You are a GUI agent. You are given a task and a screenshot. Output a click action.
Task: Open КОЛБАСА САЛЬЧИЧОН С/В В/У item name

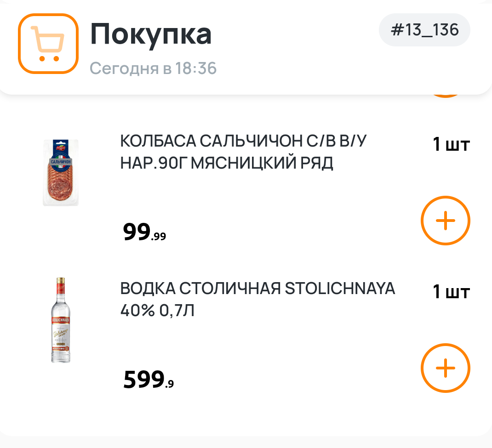pos(244,142)
